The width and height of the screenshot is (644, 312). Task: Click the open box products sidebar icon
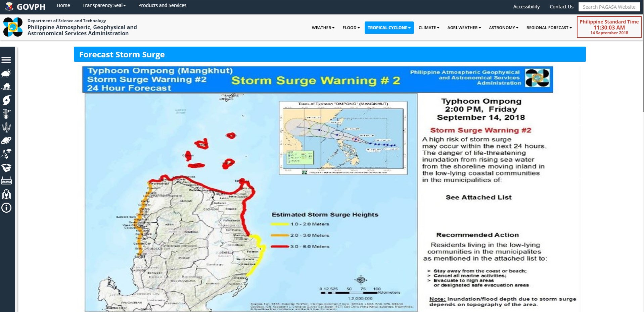point(6,167)
